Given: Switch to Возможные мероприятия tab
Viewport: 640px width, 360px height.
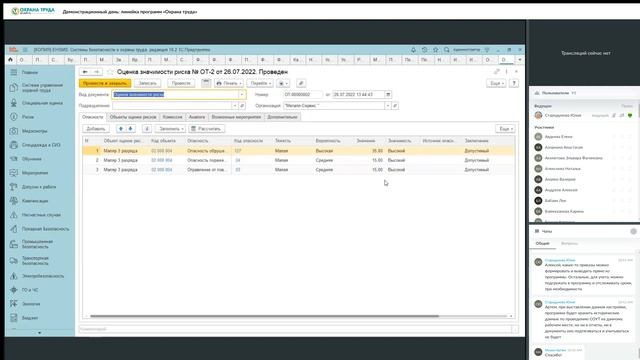Looking at the screenshot, I should (x=236, y=117).
